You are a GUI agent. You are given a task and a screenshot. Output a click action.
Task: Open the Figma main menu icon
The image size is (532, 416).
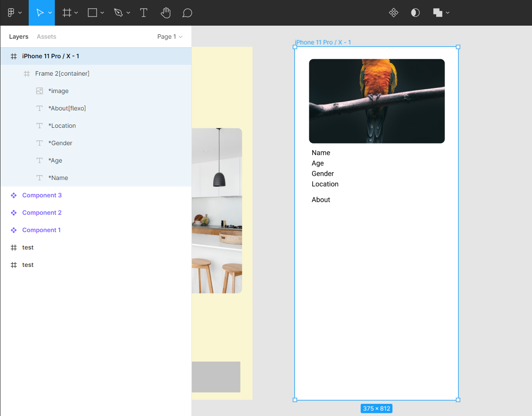point(11,13)
